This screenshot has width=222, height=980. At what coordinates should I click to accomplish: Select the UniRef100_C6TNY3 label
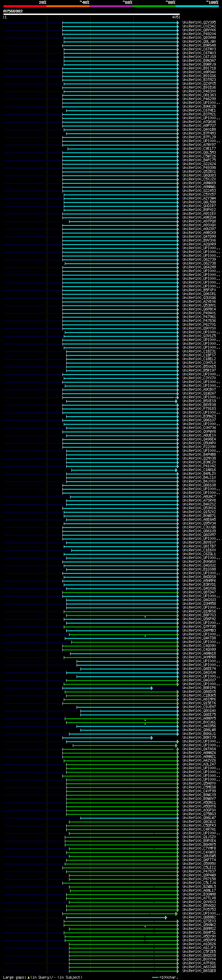[199, 49]
